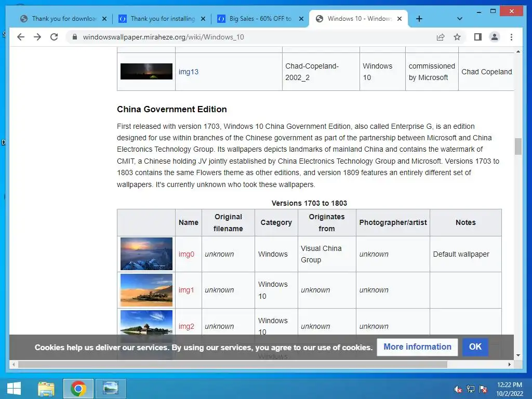The image size is (532, 399).
Task: Go forward to the next page
Action: click(x=37, y=37)
